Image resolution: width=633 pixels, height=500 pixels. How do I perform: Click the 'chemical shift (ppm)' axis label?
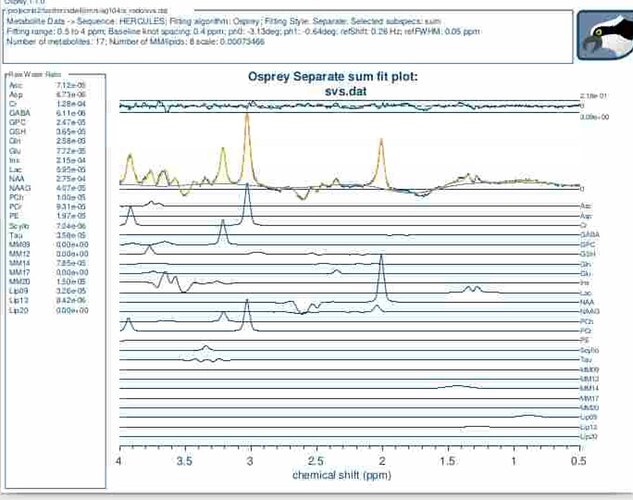(342, 475)
